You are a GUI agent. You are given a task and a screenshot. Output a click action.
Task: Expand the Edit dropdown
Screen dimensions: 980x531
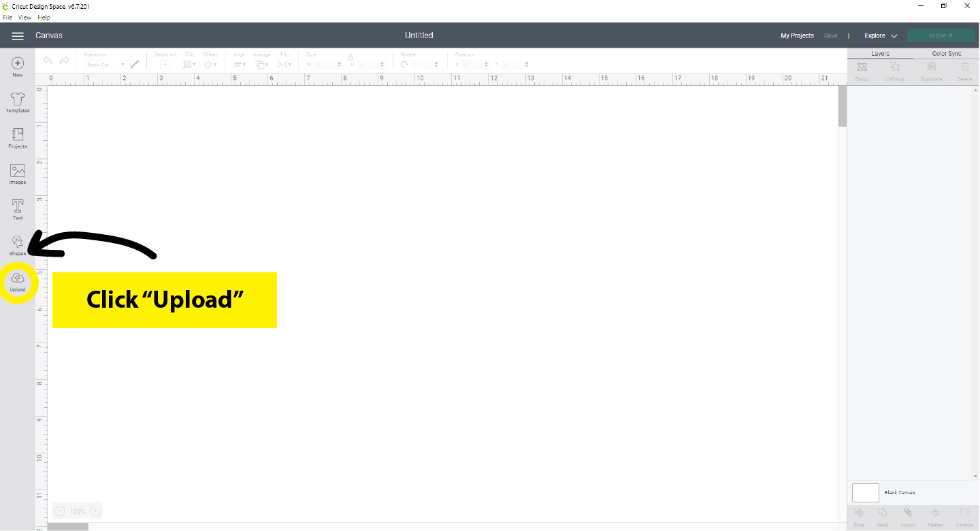coord(189,65)
